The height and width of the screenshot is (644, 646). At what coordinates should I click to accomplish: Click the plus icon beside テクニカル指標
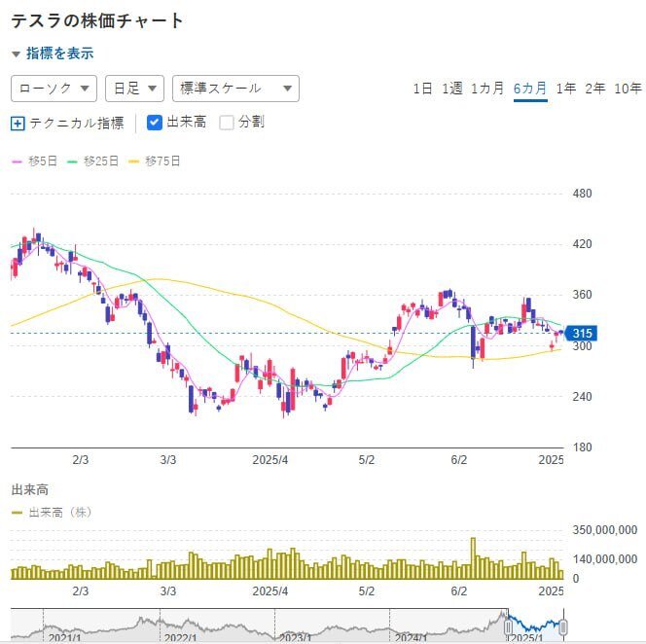click(18, 124)
